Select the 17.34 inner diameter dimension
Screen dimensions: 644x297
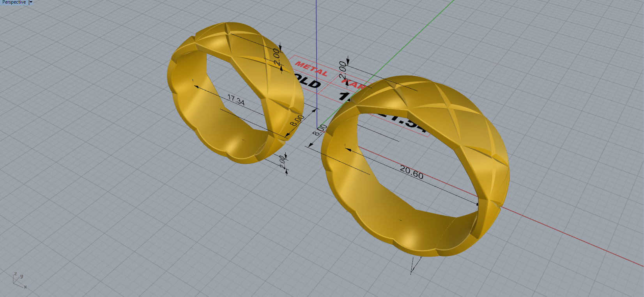[x=236, y=100]
